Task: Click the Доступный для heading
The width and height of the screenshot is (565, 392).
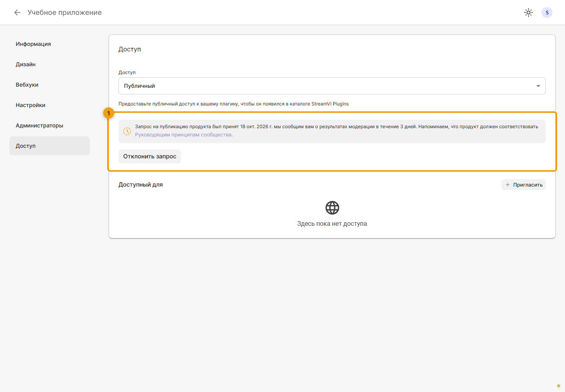Action: pyautogui.click(x=140, y=185)
